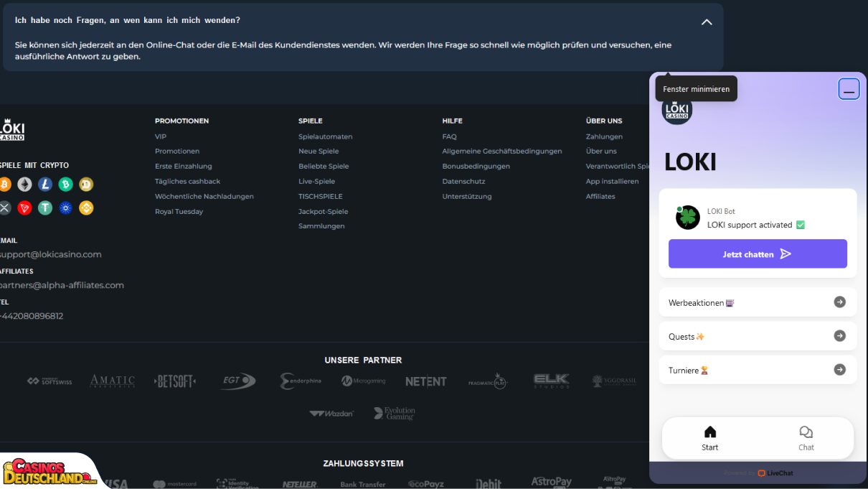Open the Quests arrow entry

click(839, 336)
